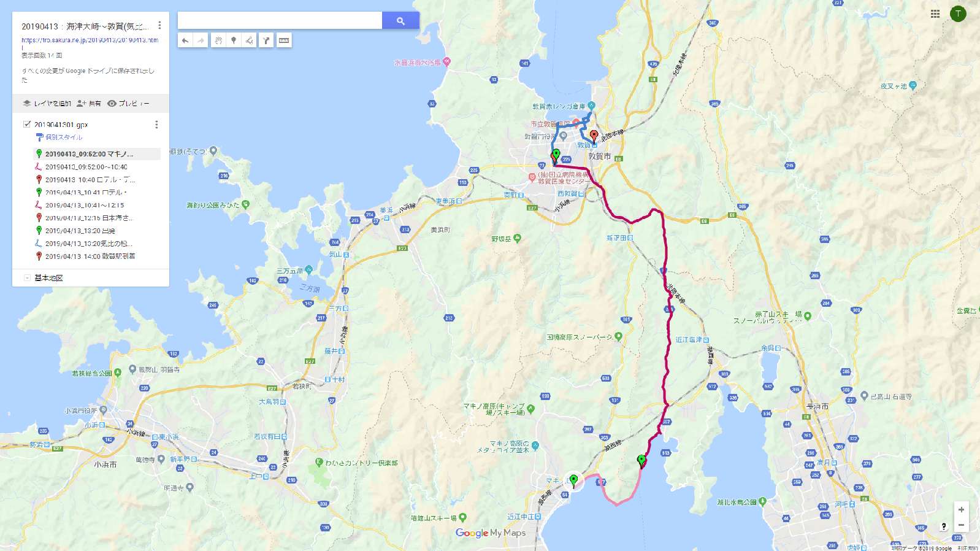
Task: Click into the map search field
Action: (x=280, y=21)
